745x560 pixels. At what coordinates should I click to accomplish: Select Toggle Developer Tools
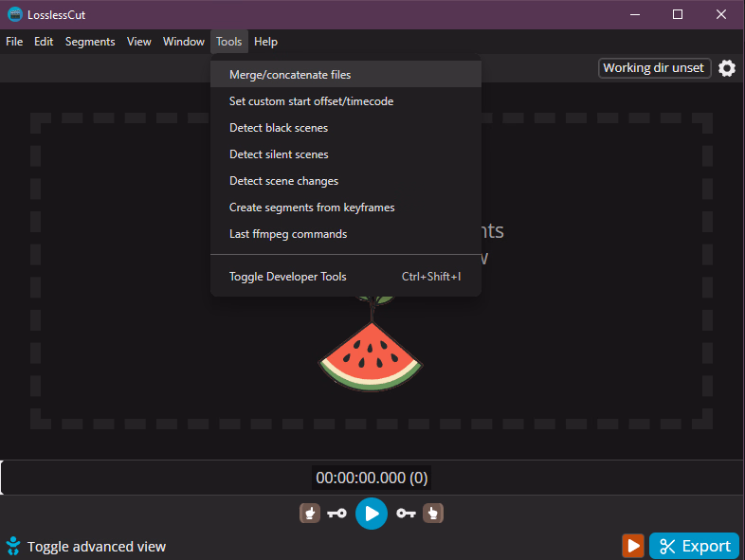click(x=288, y=277)
